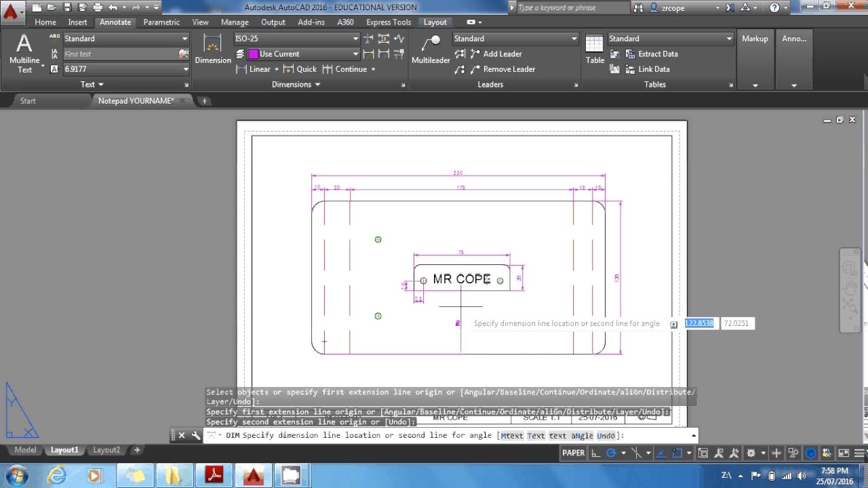Image resolution: width=868 pixels, height=488 pixels.
Task: Click the Quick dimension button
Action: [300, 69]
